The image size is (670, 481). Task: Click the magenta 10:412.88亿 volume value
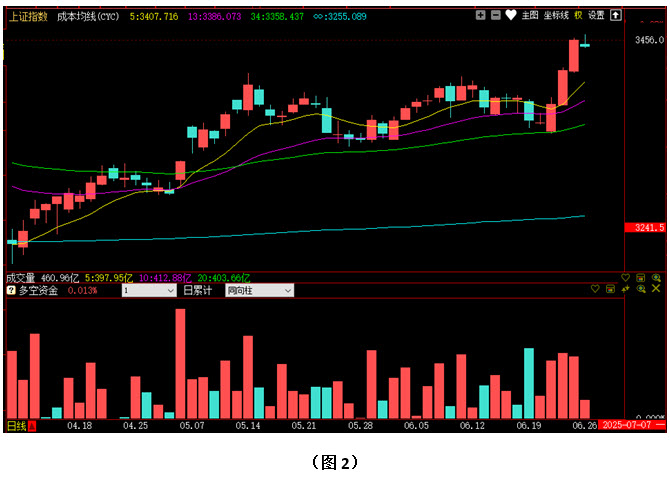(165, 278)
